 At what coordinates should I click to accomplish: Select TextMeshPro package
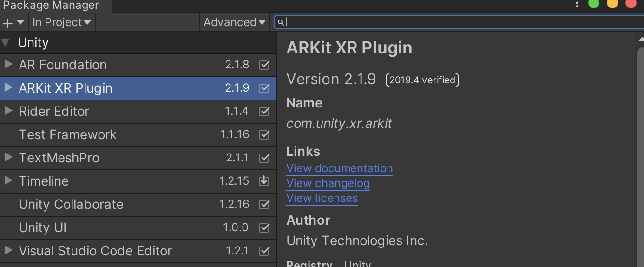click(138, 158)
